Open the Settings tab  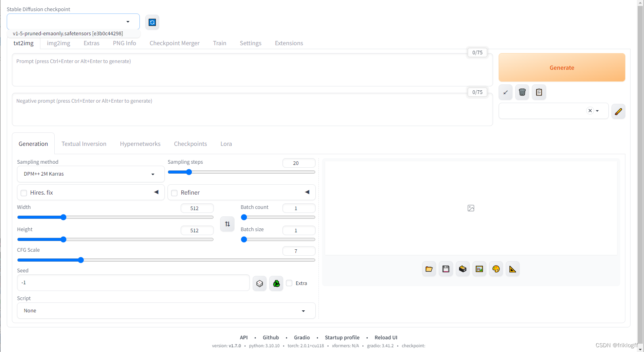pyautogui.click(x=251, y=43)
